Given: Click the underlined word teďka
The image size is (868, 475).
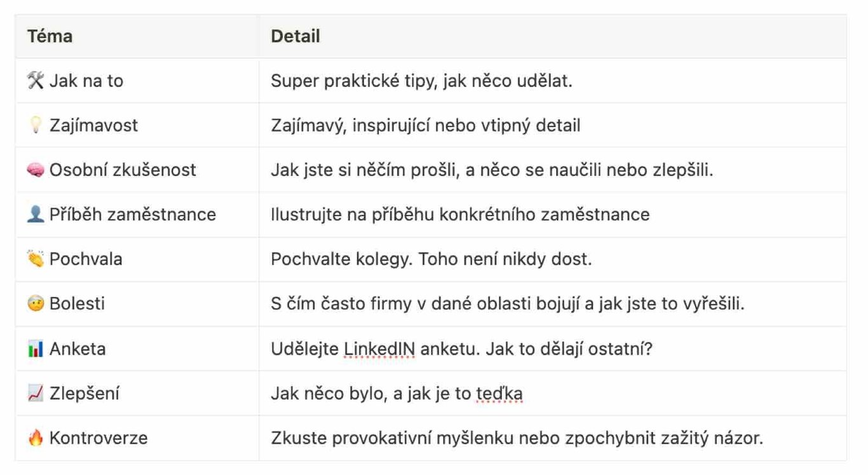Looking at the screenshot, I should tap(499, 394).
